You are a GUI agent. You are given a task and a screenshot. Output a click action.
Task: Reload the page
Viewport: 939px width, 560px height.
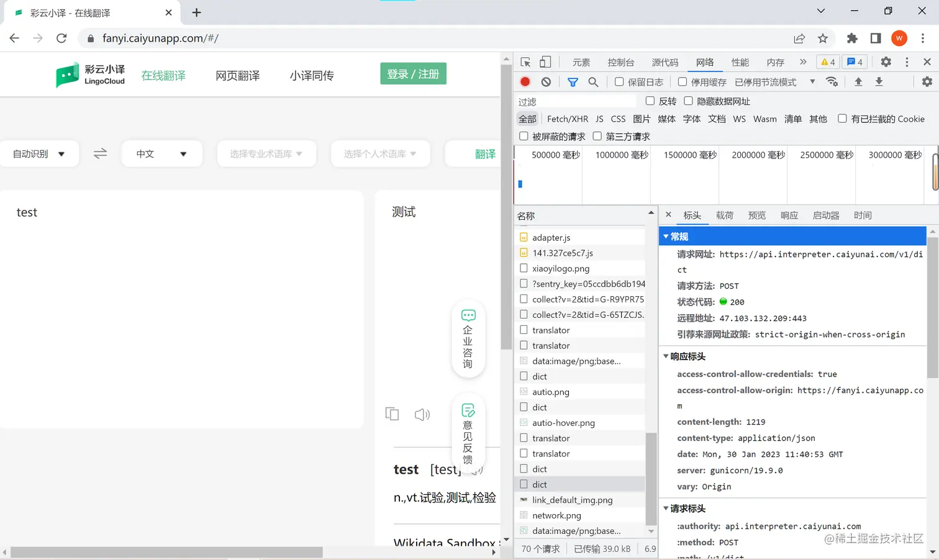click(x=61, y=38)
